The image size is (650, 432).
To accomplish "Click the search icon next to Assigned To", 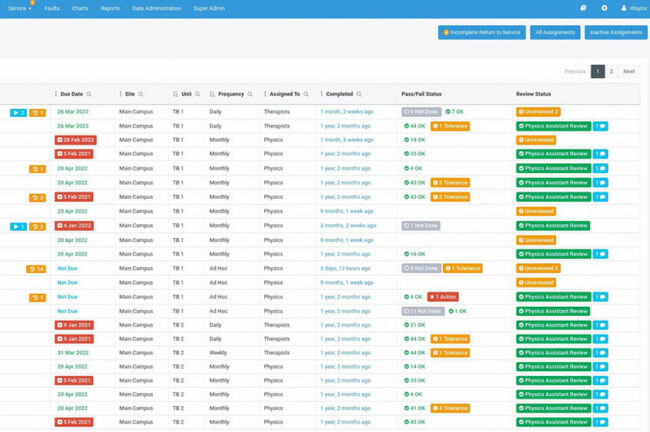I will click(306, 94).
